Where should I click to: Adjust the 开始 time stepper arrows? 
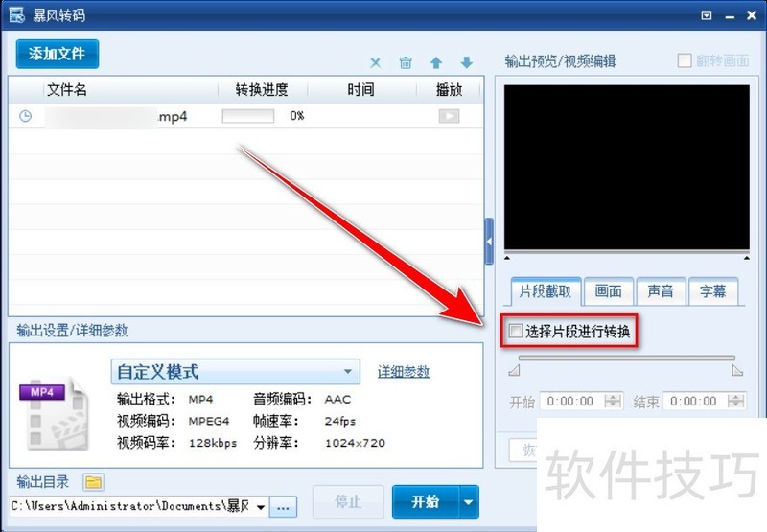tap(613, 402)
